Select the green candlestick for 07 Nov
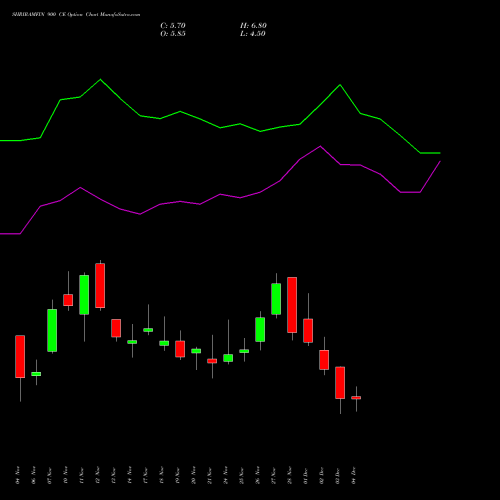 tap(52, 330)
